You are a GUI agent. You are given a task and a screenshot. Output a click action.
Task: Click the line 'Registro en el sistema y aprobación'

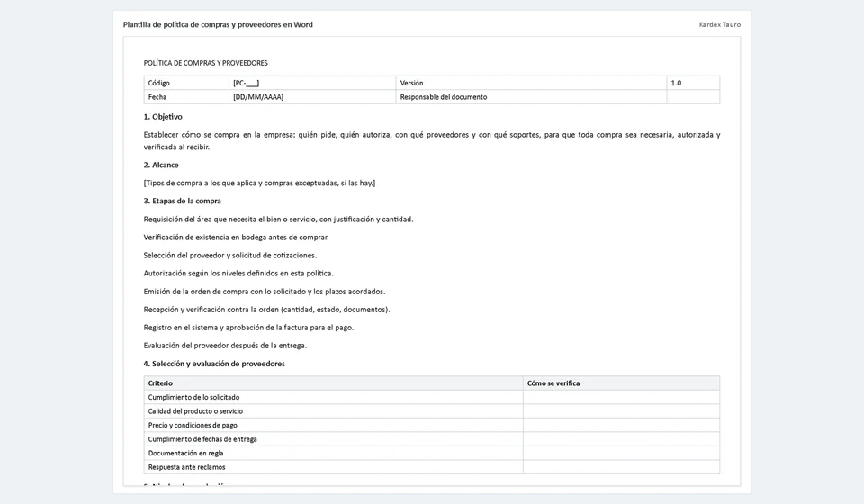248,328
